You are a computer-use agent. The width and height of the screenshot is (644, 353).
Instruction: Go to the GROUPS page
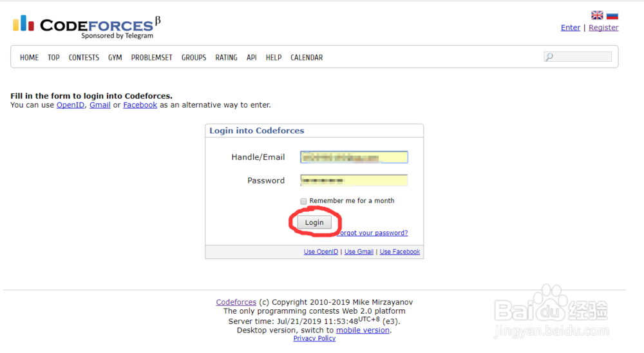pos(194,57)
